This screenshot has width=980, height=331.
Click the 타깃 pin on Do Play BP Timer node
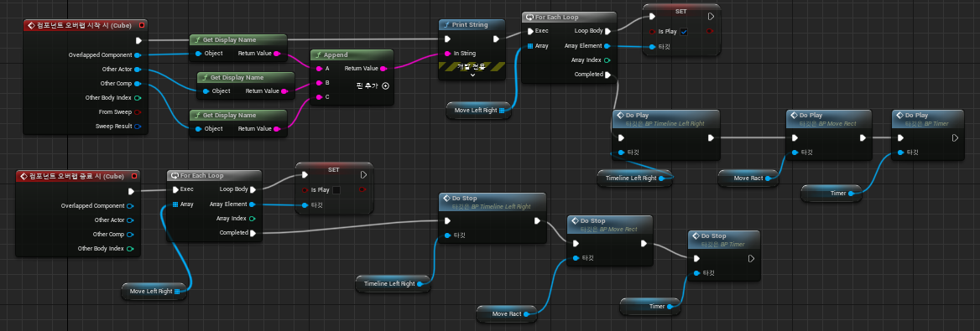900,153
